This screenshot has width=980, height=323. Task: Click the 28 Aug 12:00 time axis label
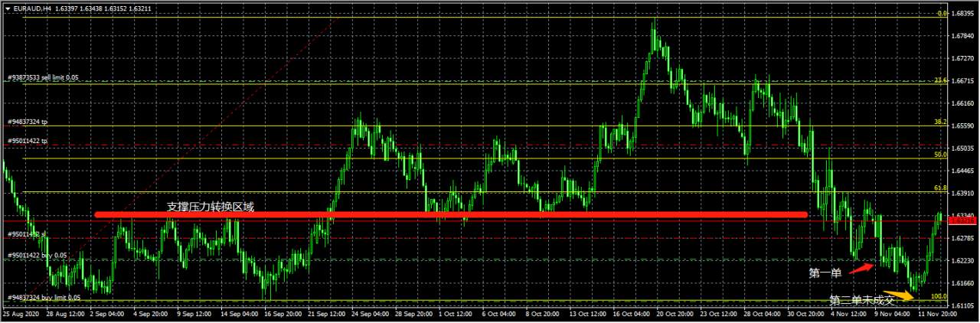[66, 314]
